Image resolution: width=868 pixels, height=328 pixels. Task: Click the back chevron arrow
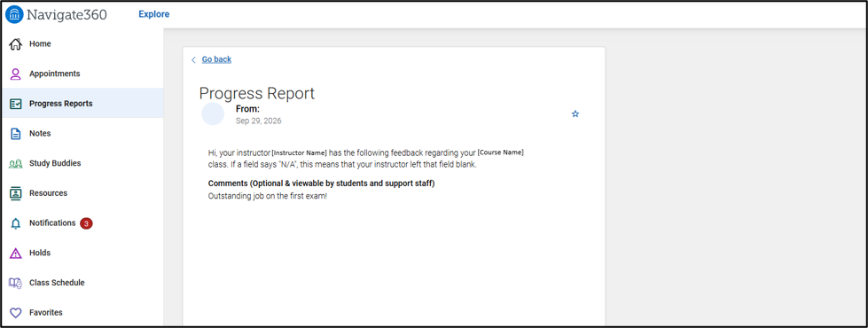point(193,59)
